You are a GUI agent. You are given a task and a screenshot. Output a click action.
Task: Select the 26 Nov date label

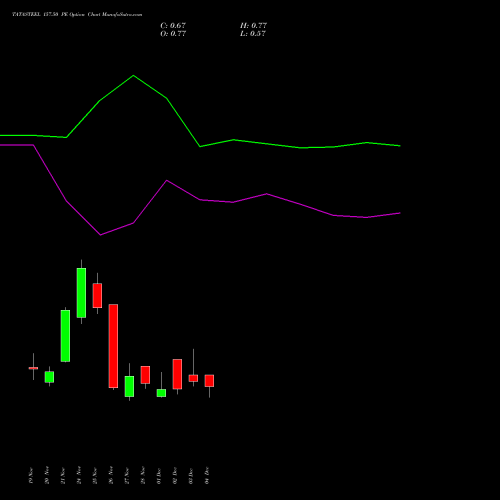(x=111, y=476)
